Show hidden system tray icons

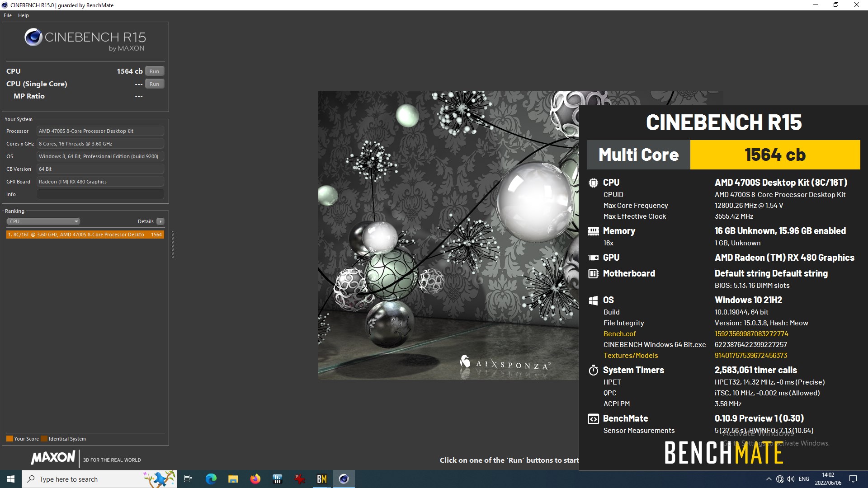click(769, 479)
